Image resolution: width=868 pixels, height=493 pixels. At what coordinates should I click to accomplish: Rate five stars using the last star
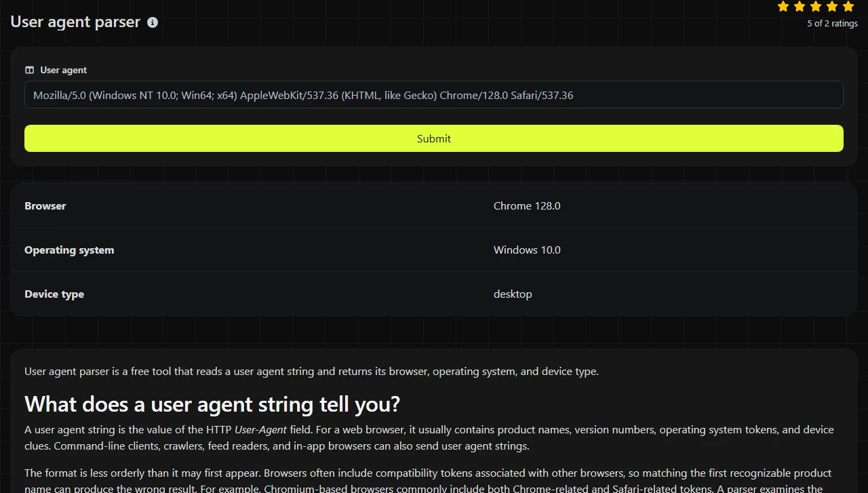point(848,7)
